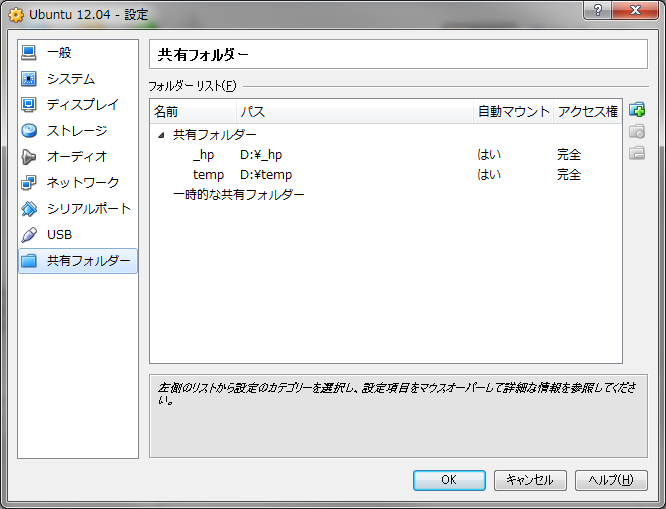
Task: Select the 一時的な共有フォルダー group row
Action: [239, 195]
